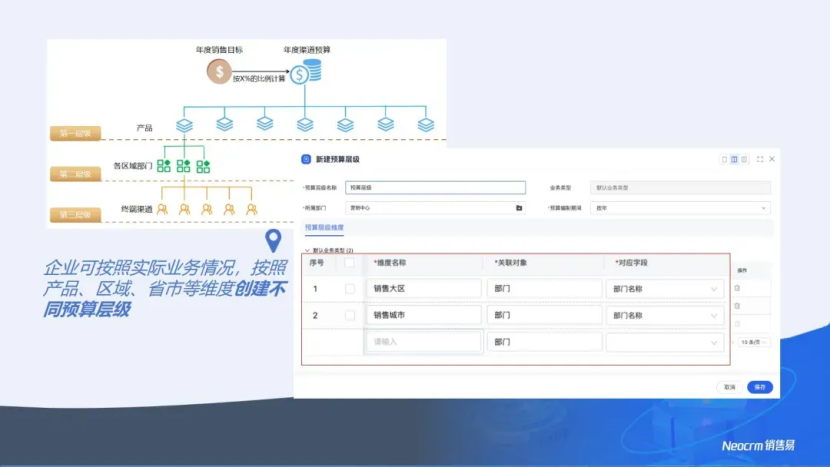Click the first green 各区域部门 icon

click(164, 166)
